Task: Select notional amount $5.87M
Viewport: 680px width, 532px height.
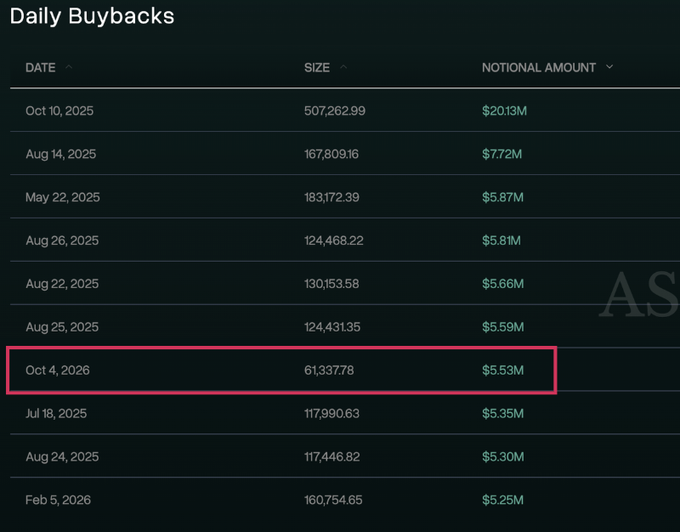Action: (x=503, y=197)
